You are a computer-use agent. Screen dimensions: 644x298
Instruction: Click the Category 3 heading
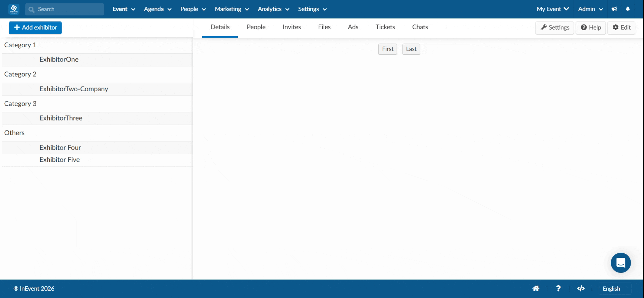pyautogui.click(x=20, y=104)
